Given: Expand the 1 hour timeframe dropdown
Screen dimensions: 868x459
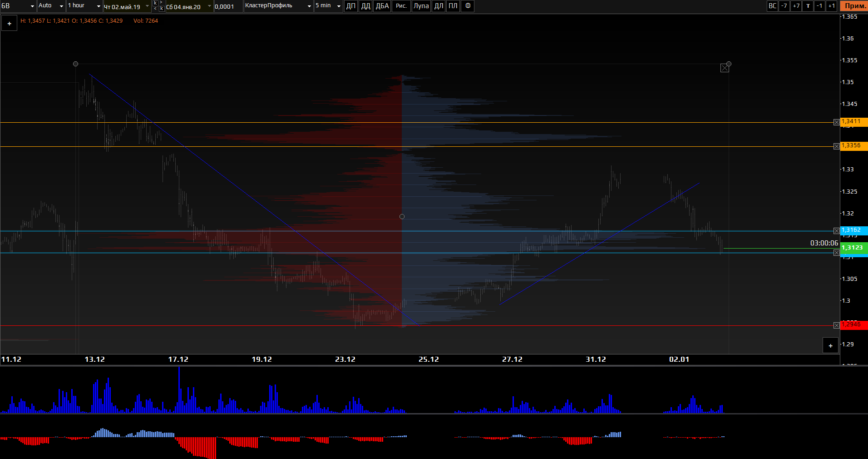Looking at the screenshot, I should 84,6.
